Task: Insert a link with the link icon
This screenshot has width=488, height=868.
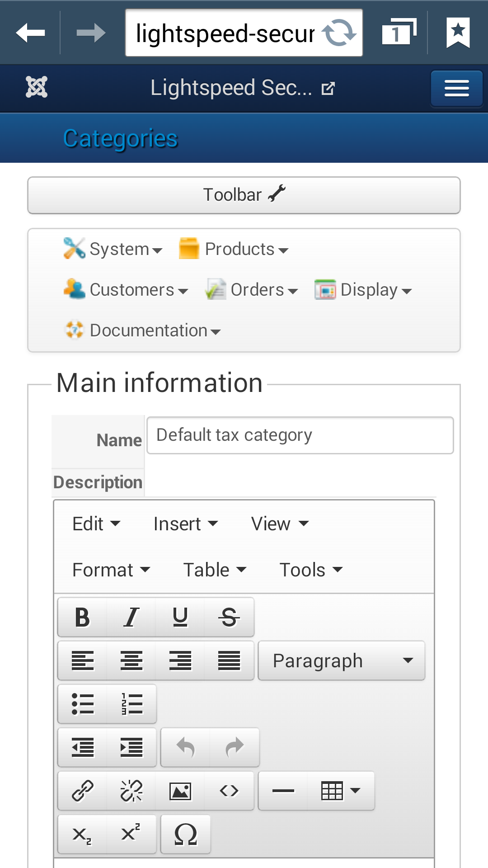Action: [x=82, y=791]
